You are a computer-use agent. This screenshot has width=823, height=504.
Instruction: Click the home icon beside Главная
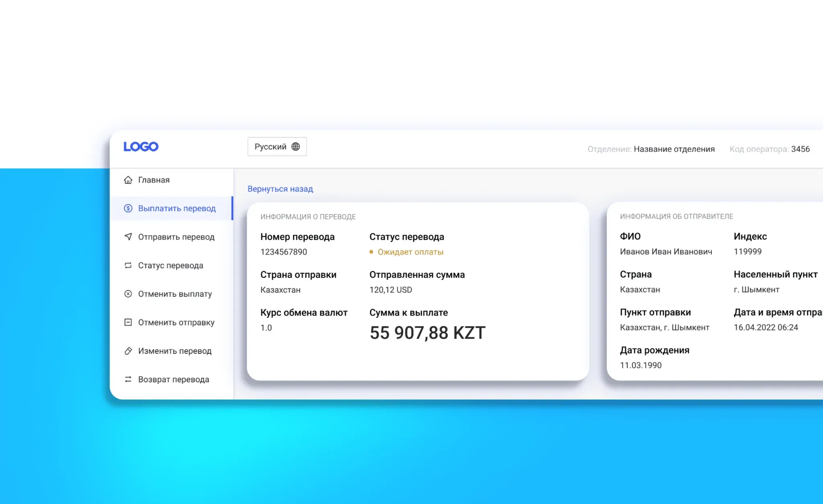(128, 180)
